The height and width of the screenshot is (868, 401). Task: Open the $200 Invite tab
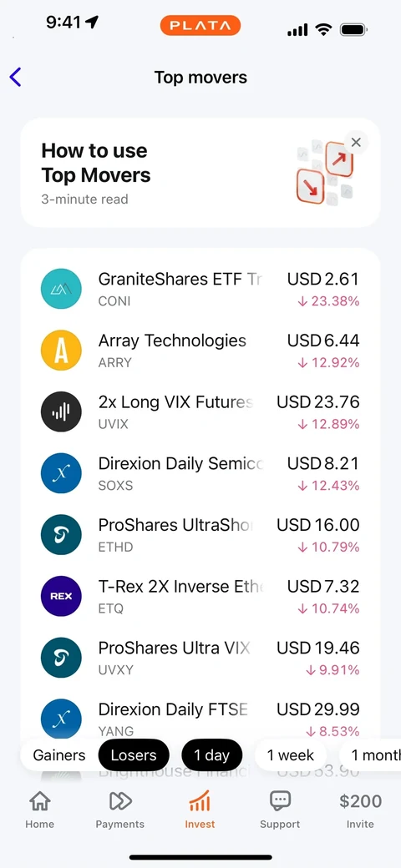coord(361,809)
